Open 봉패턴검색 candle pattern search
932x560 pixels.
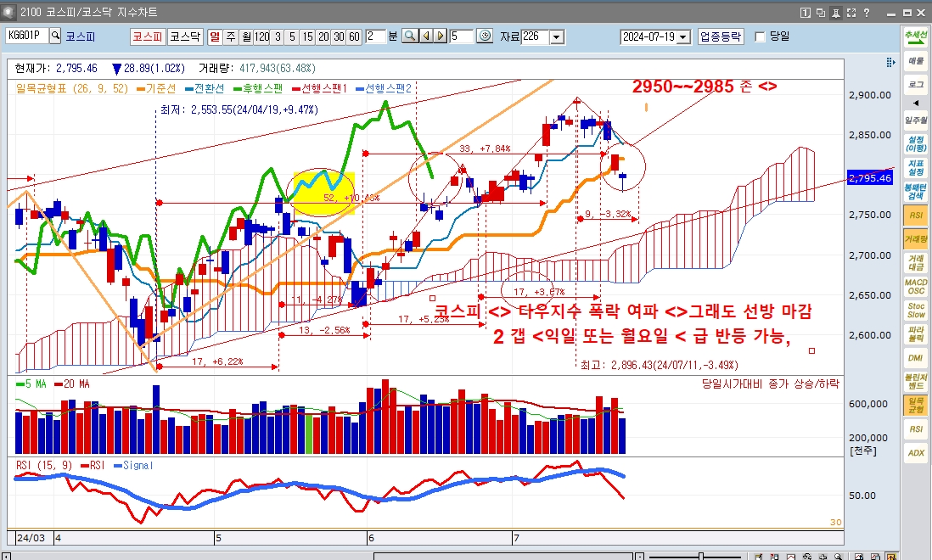pos(915,191)
